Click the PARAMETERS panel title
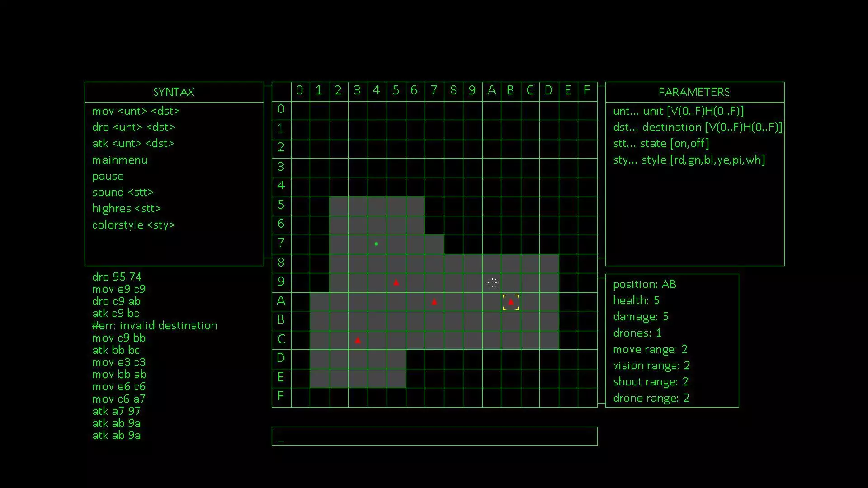 [694, 92]
